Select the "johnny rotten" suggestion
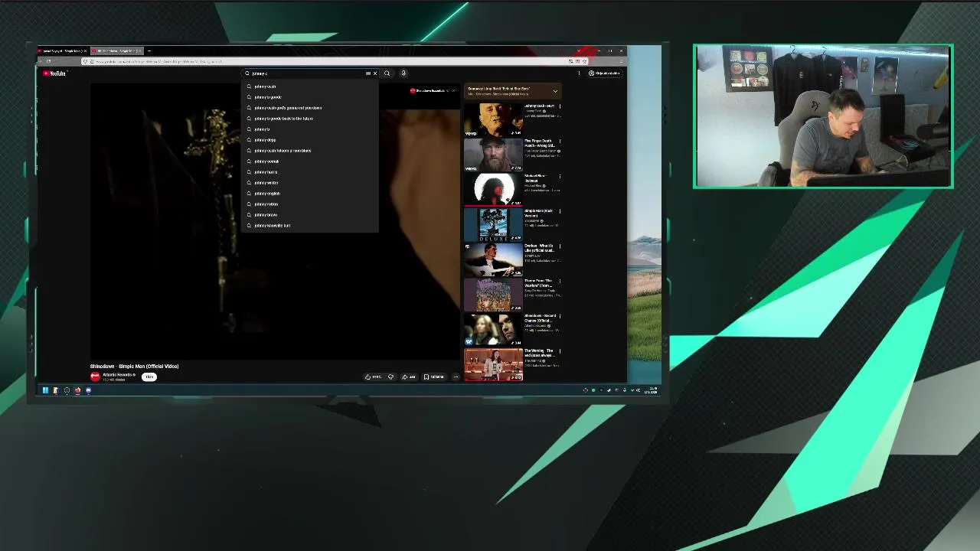Image resolution: width=980 pixels, height=551 pixels. pyautogui.click(x=310, y=204)
